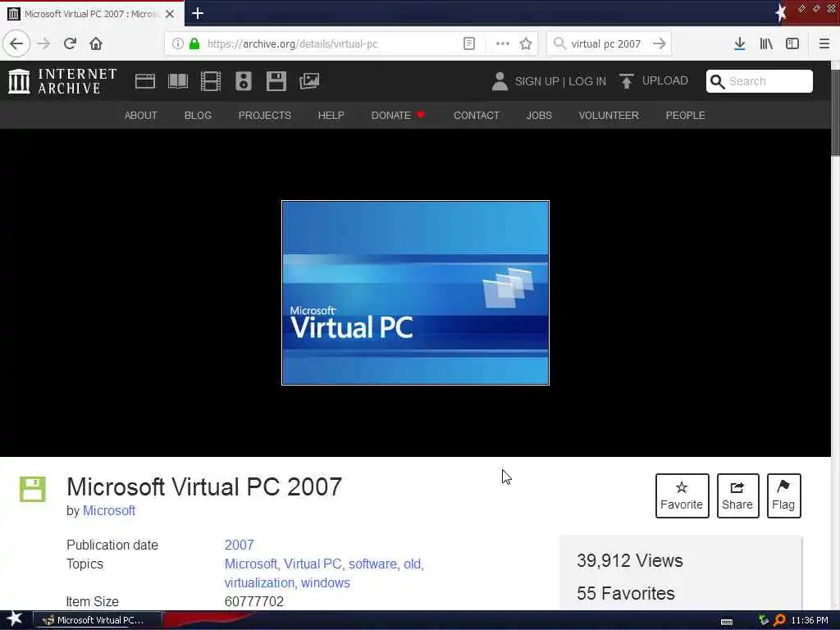This screenshot has height=630, width=840.
Task: Open the taskbar start star button
Action: pyautogui.click(x=14, y=619)
